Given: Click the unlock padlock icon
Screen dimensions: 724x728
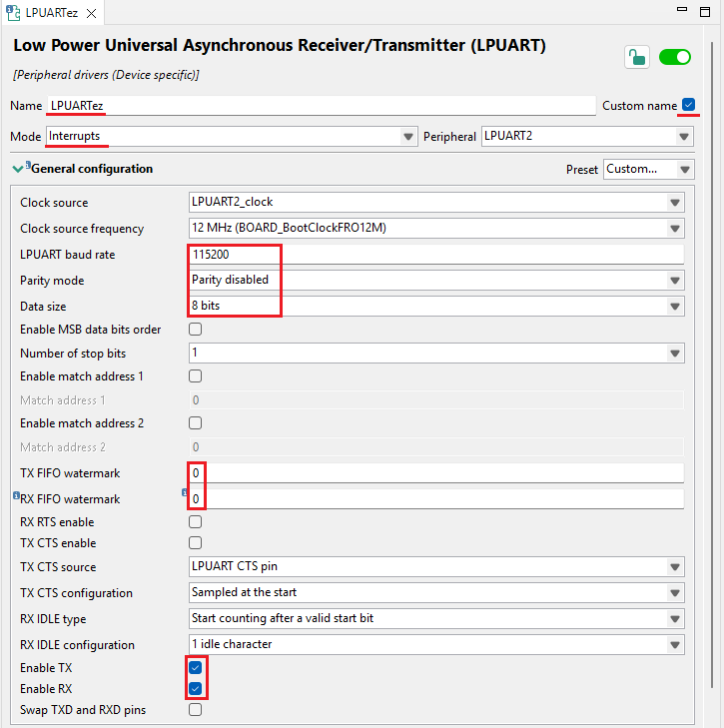Looking at the screenshot, I should 636,57.
